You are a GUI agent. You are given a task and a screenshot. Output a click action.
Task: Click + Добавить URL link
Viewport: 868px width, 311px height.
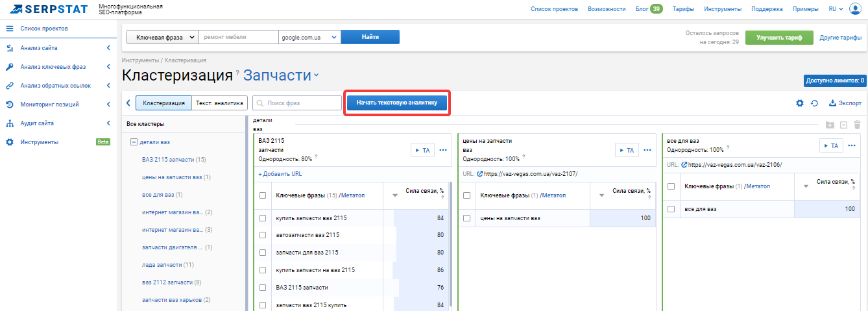pyautogui.click(x=280, y=174)
